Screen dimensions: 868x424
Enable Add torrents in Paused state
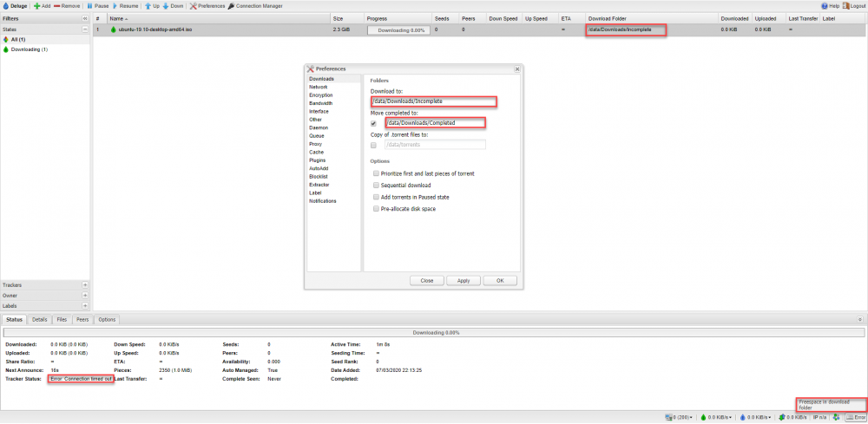pyautogui.click(x=377, y=197)
